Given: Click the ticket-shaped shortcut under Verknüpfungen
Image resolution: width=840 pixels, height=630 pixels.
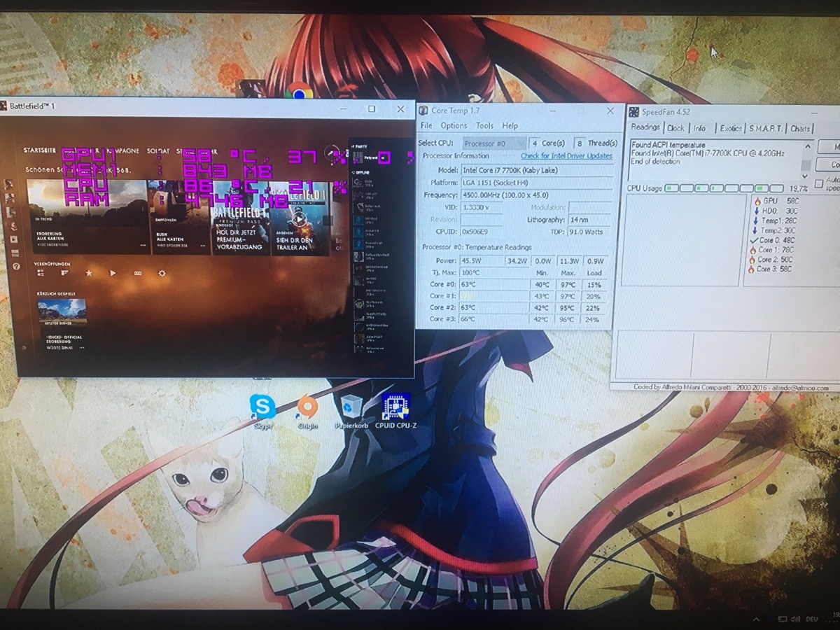Looking at the screenshot, I should point(137,273).
